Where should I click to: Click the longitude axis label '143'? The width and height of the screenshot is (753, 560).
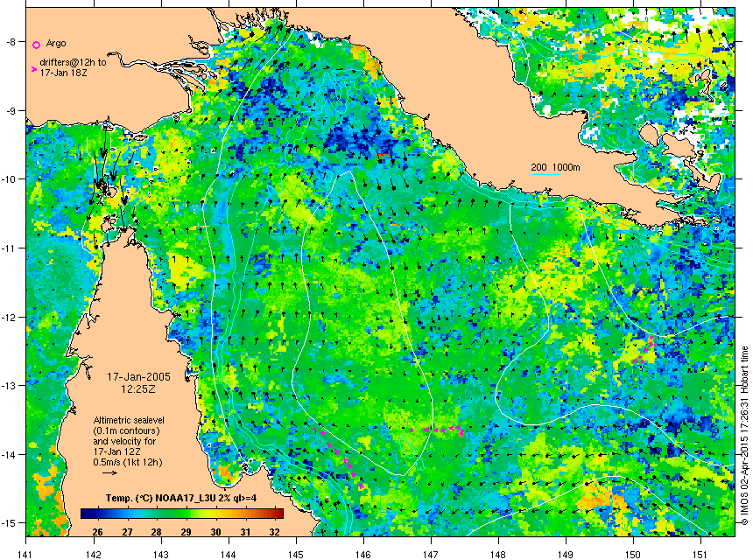click(161, 555)
